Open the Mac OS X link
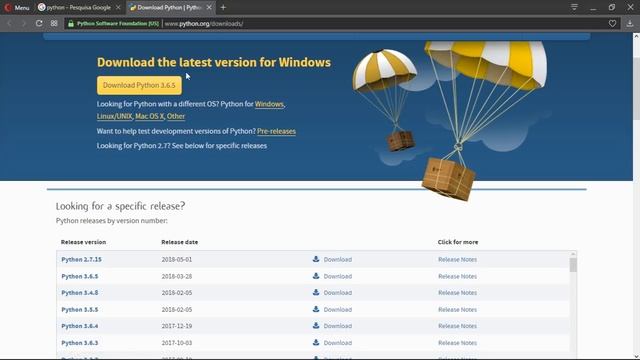Image resolution: width=640 pixels, height=360 pixels. 149,116
